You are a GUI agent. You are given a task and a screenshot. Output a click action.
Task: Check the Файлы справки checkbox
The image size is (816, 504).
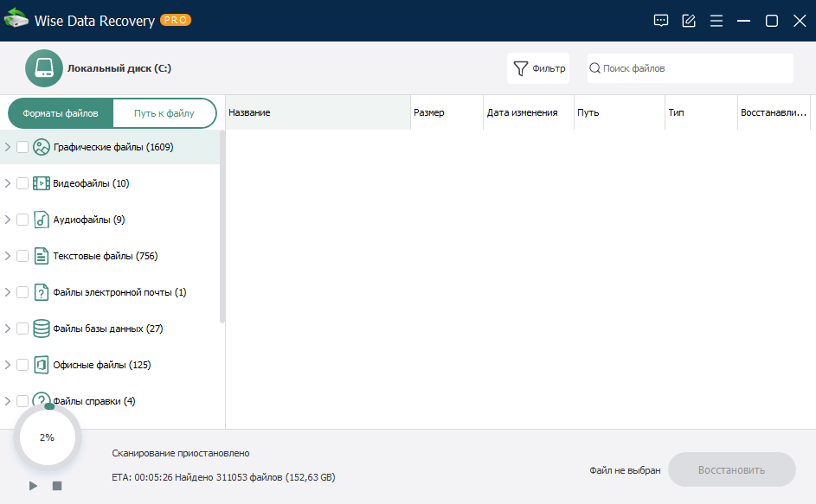click(x=22, y=401)
